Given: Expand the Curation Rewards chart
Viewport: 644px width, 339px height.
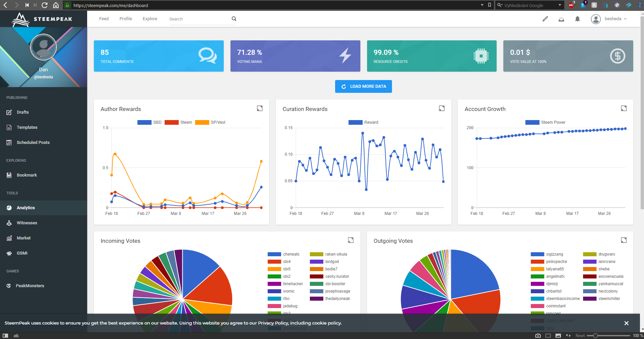Looking at the screenshot, I should (442, 108).
